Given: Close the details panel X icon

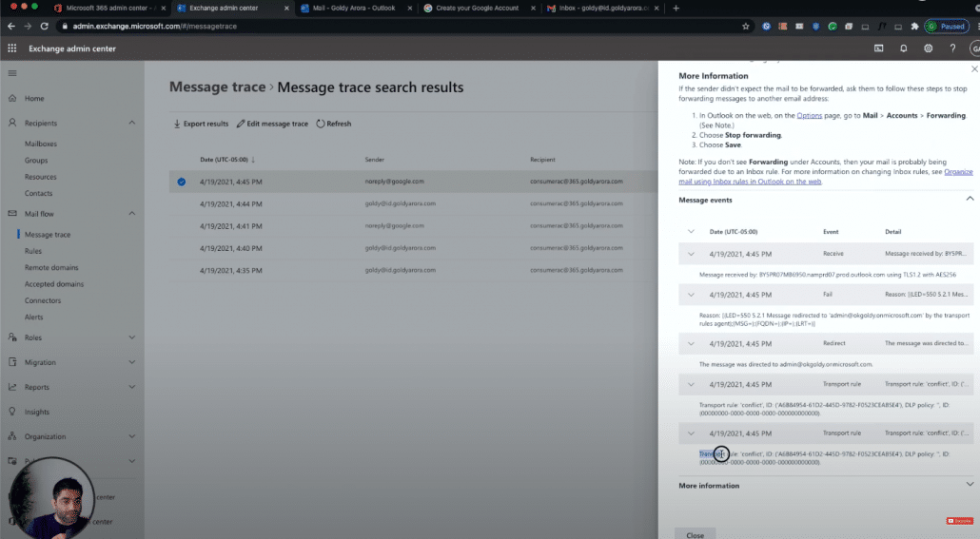Looking at the screenshot, I should (973, 68).
